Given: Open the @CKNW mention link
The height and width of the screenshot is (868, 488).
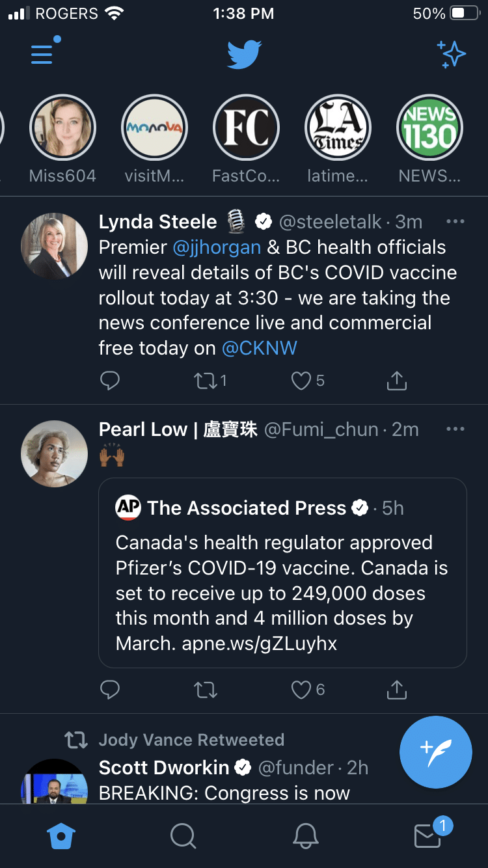Looking at the screenshot, I should [x=259, y=348].
